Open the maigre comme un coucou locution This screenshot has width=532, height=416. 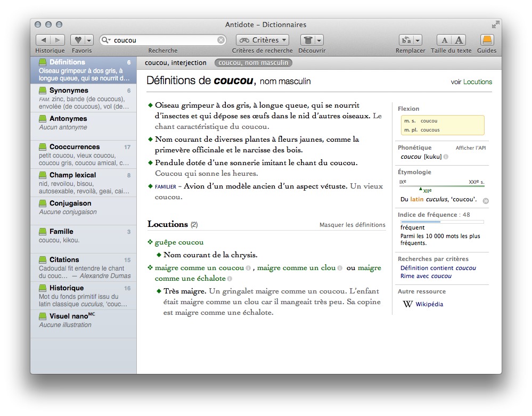(199, 268)
